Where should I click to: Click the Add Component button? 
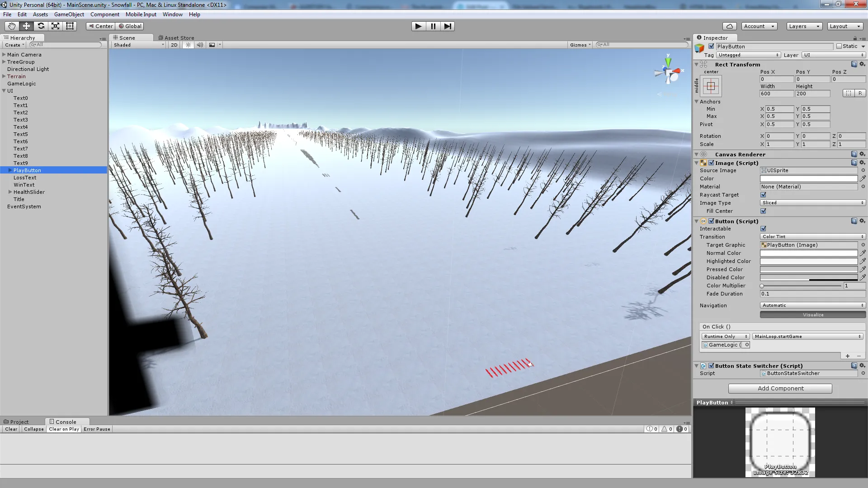pos(780,389)
